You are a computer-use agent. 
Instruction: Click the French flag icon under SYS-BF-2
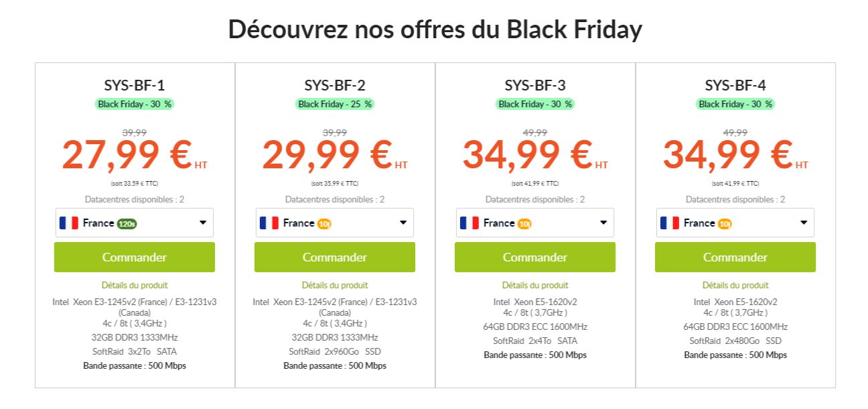[269, 223]
